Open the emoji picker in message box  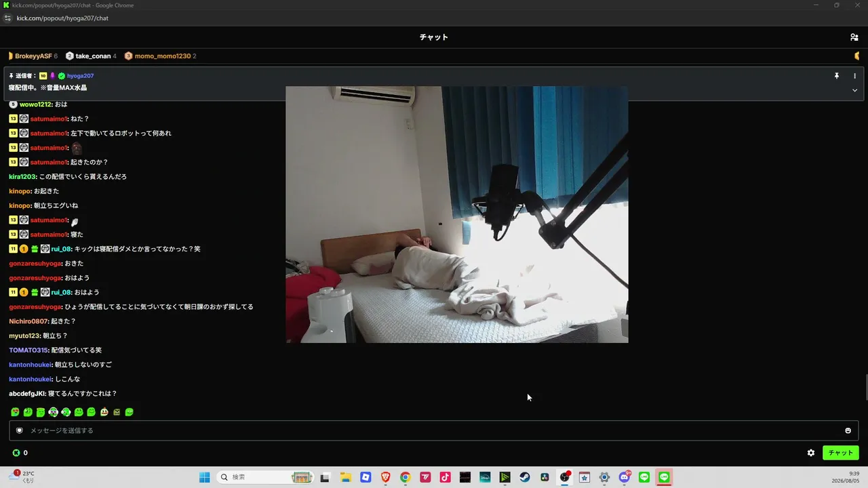point(848,430)
